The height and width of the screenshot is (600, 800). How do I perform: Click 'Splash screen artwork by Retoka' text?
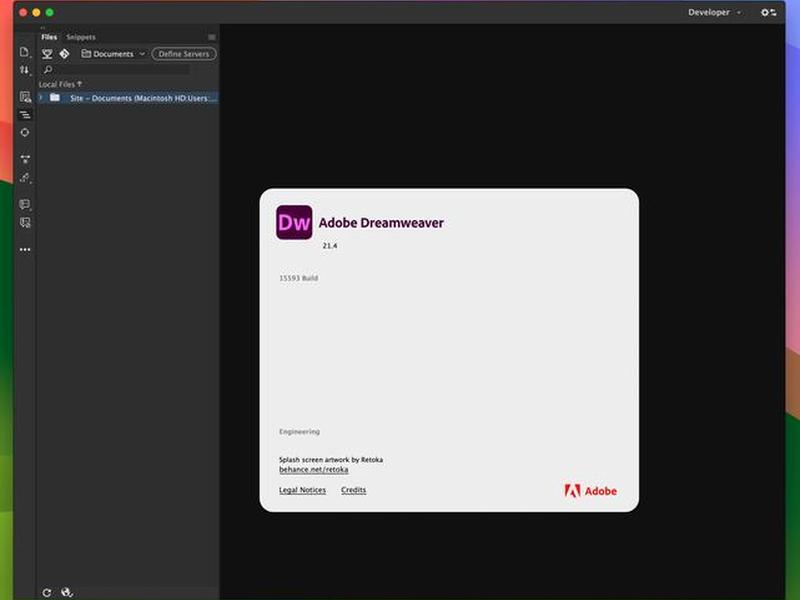tap(331, 460)
